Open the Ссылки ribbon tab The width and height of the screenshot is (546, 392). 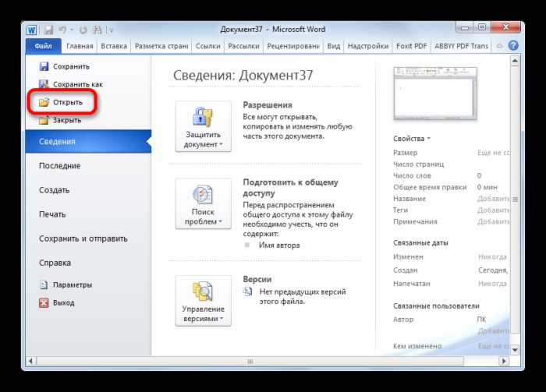(208, 46)
